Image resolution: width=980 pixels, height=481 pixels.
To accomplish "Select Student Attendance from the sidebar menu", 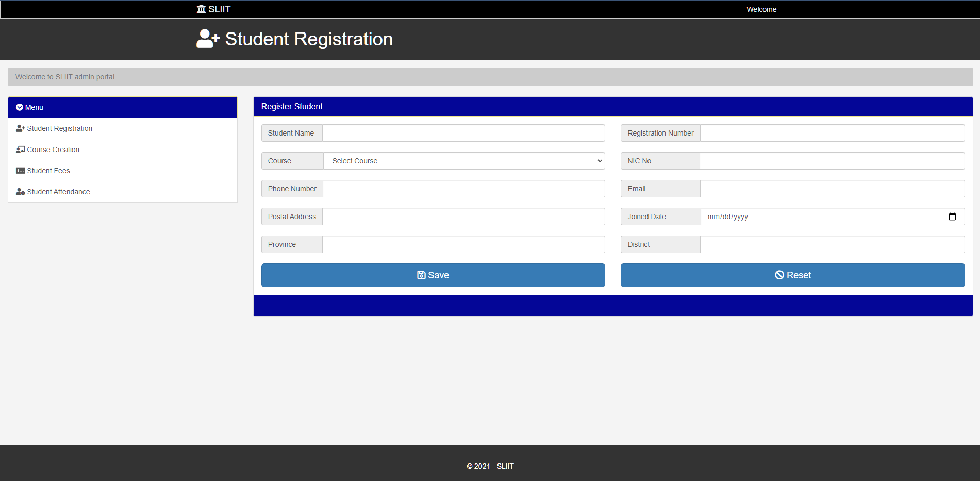I will [x=58, y=191].
